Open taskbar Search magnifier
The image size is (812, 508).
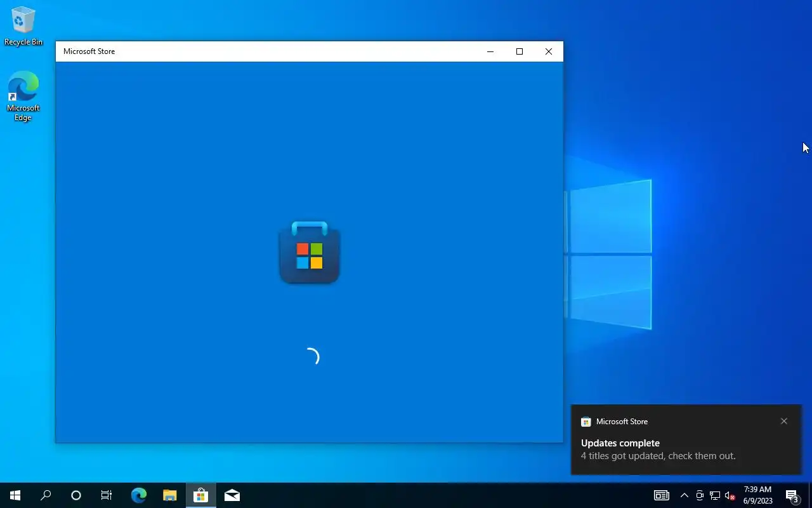[x=46, y=495]
